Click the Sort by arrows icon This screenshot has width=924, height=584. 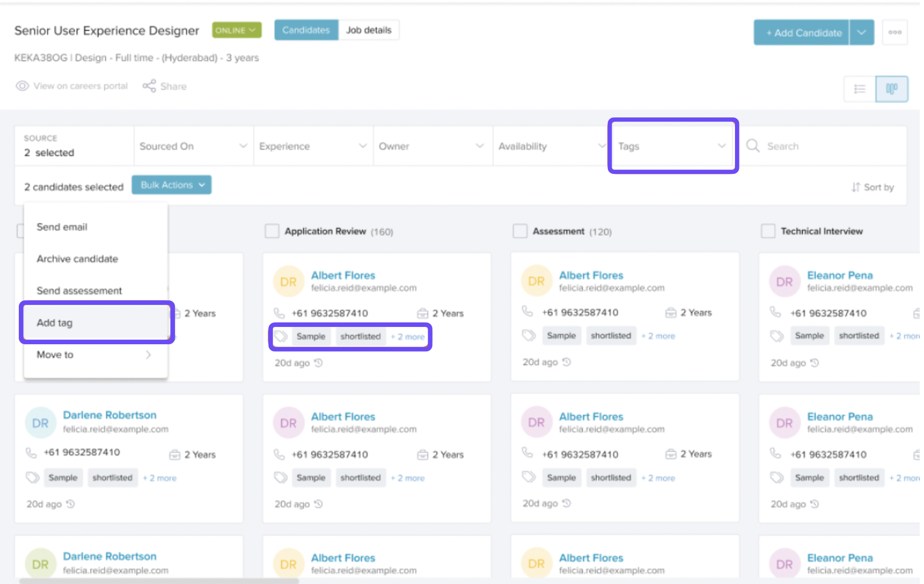click(x=855, y=187)
